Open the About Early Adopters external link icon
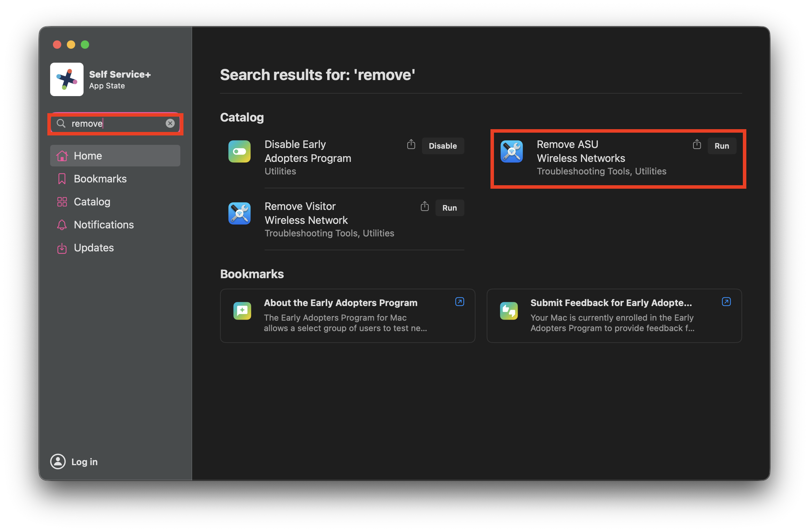The image size is (809, 532). [x=460, y=302]
